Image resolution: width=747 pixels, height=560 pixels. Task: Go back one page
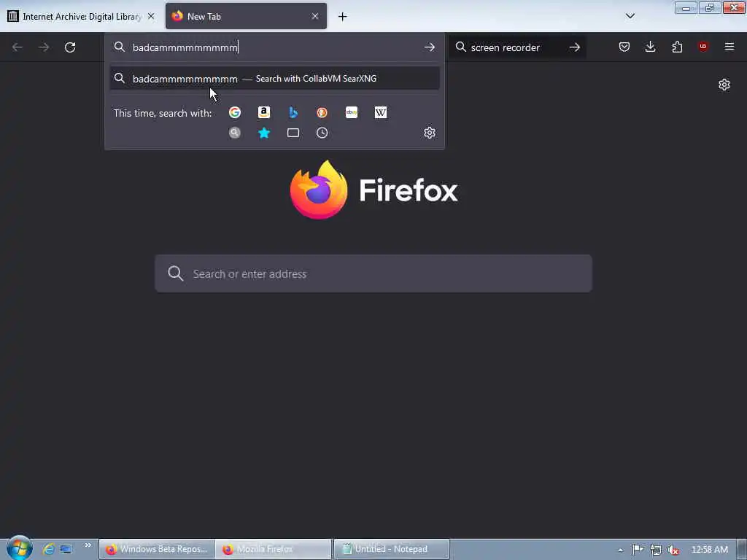pos(18,47)
